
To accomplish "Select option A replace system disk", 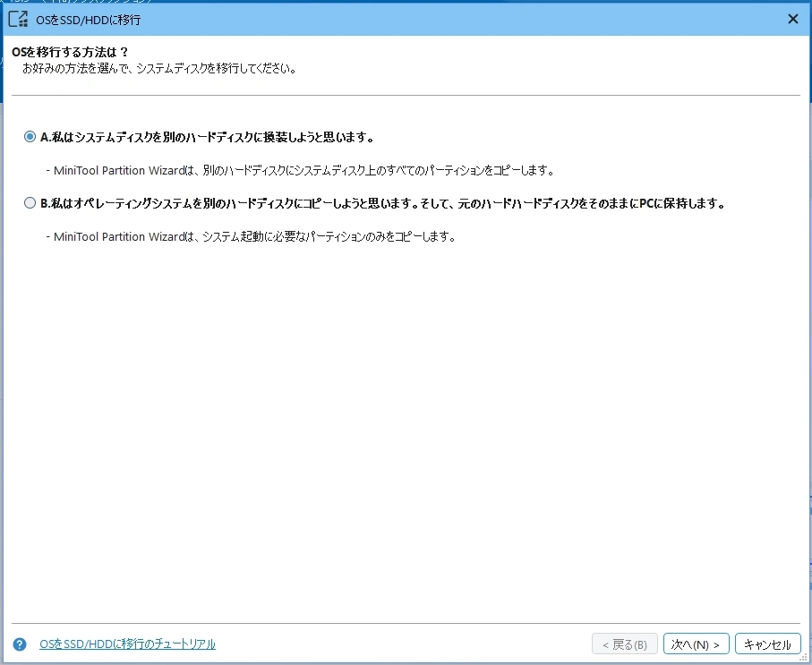I will (x=30, y=137).
